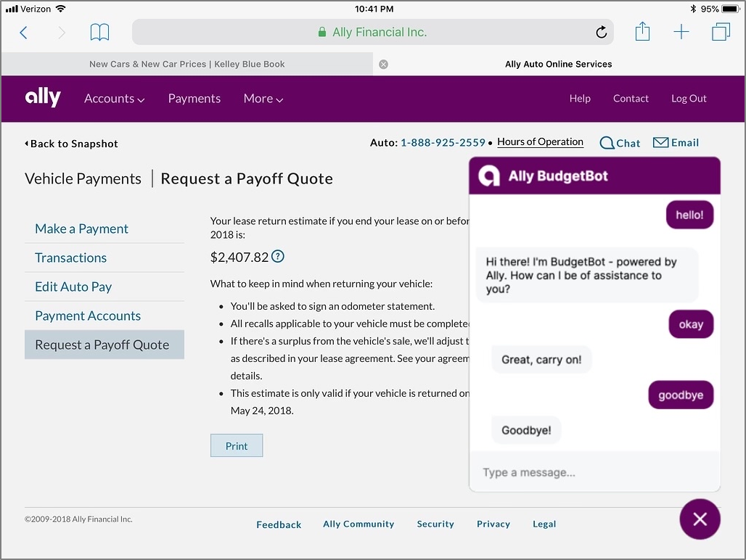
Task: Reload the page with the refresh icon
Action: pyautogui.click(x=602, y=32)
